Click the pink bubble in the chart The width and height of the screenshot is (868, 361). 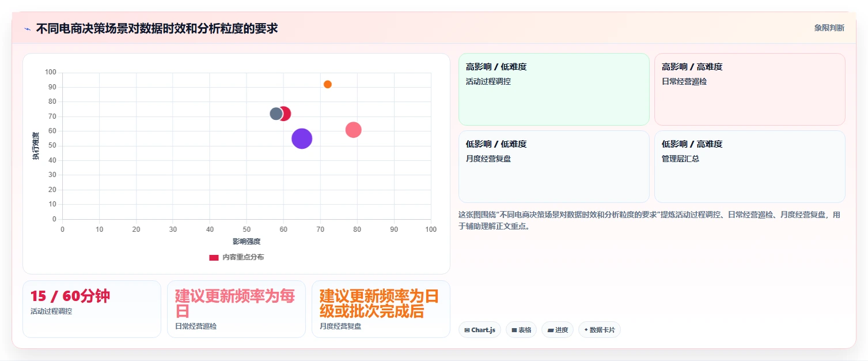pyautogui.click(x=354, y=130)
